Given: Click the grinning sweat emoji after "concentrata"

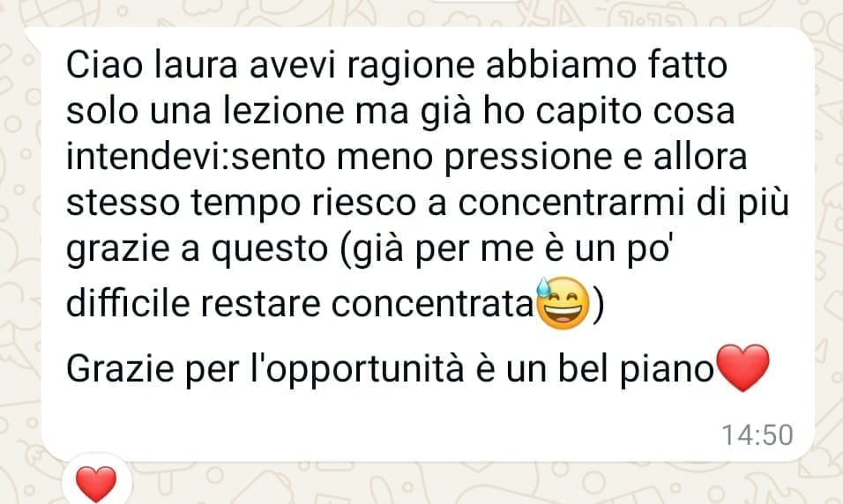Looking at the screenshot, I should pos(563,304).
